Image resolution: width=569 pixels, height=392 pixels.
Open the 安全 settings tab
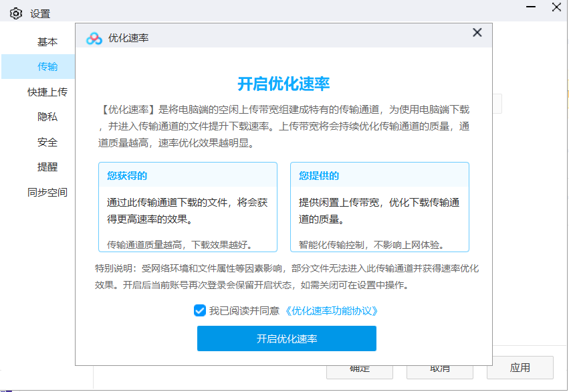click(47, 142)
